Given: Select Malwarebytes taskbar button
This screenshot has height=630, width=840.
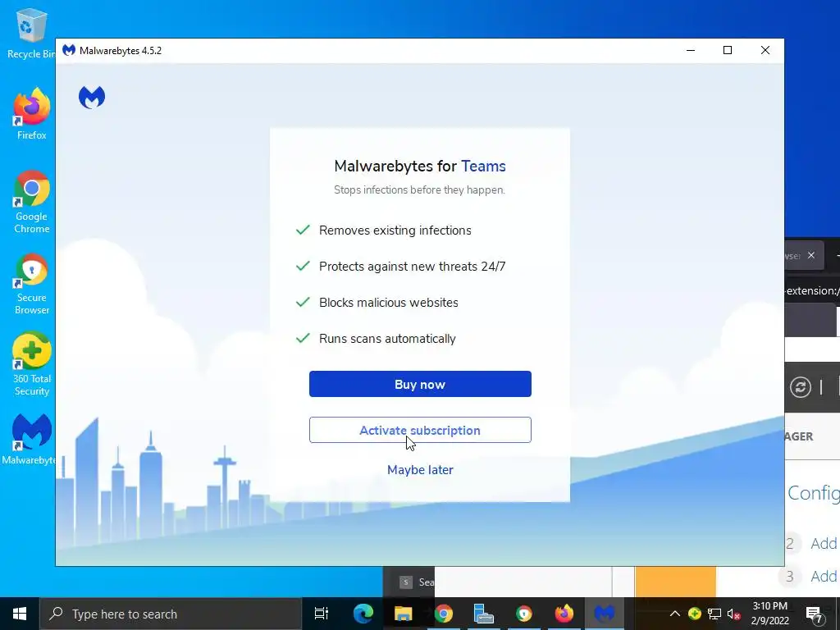Looking at the screenshot, I should (605, 614).
